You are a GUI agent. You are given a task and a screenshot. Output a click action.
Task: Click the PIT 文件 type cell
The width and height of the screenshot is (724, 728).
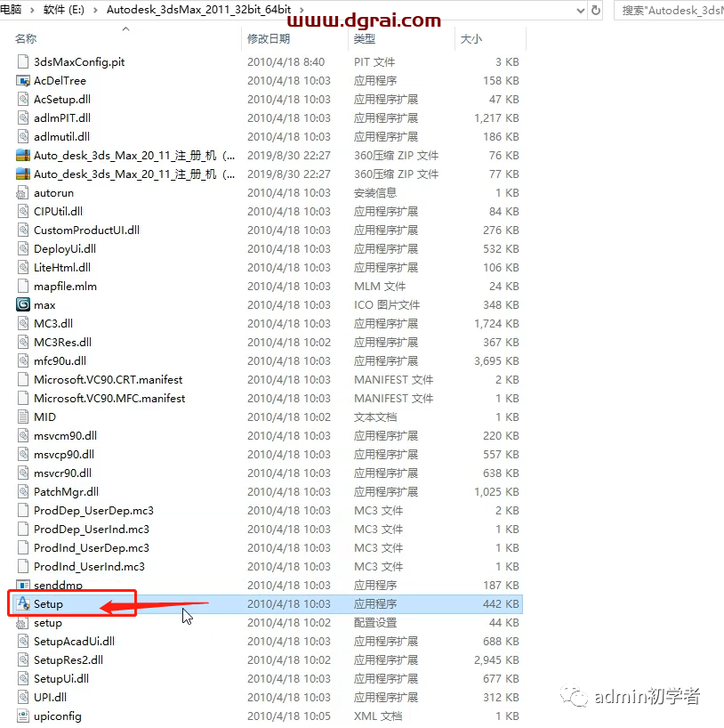[x=374, y=61]
